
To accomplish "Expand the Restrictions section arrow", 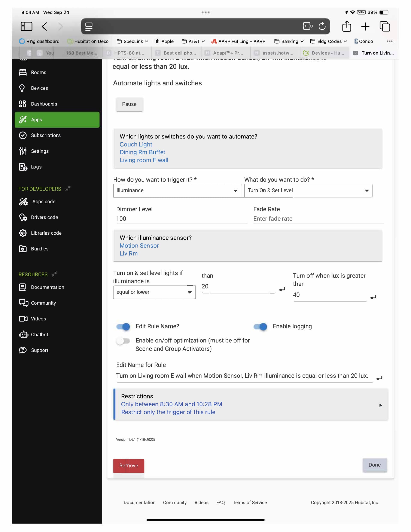I will coord(380,405).
